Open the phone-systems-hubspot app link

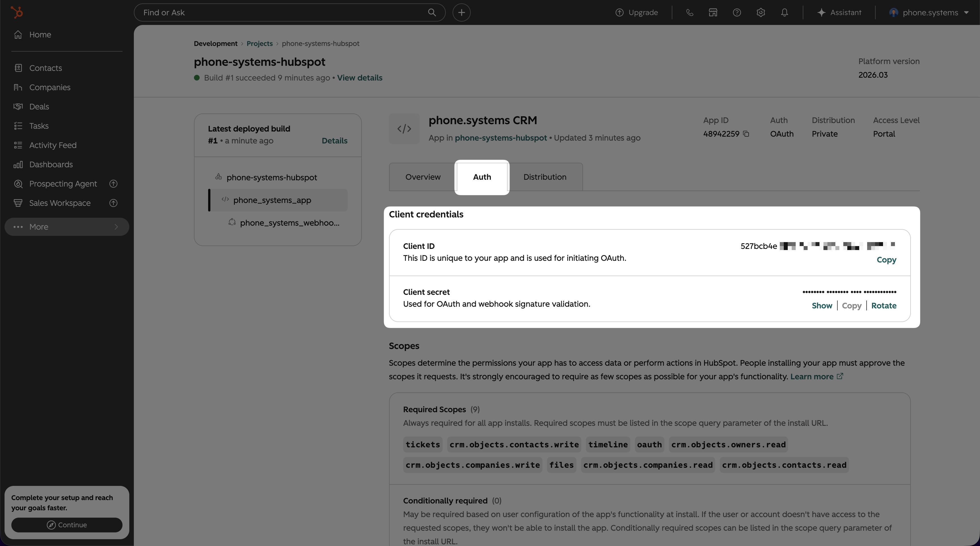pyautogui.click(x=501, y=138)
